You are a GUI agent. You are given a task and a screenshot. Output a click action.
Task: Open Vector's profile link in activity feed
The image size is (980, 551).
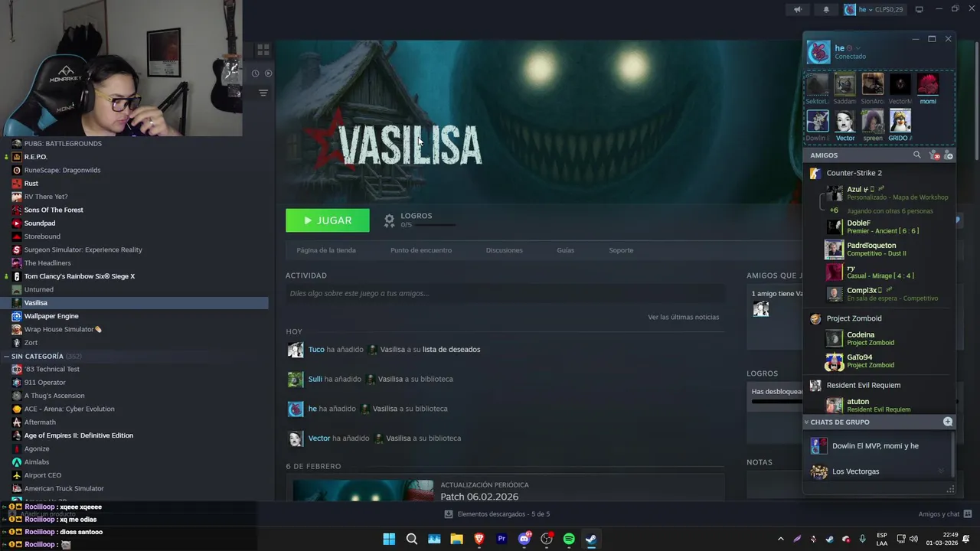point(319,439)
